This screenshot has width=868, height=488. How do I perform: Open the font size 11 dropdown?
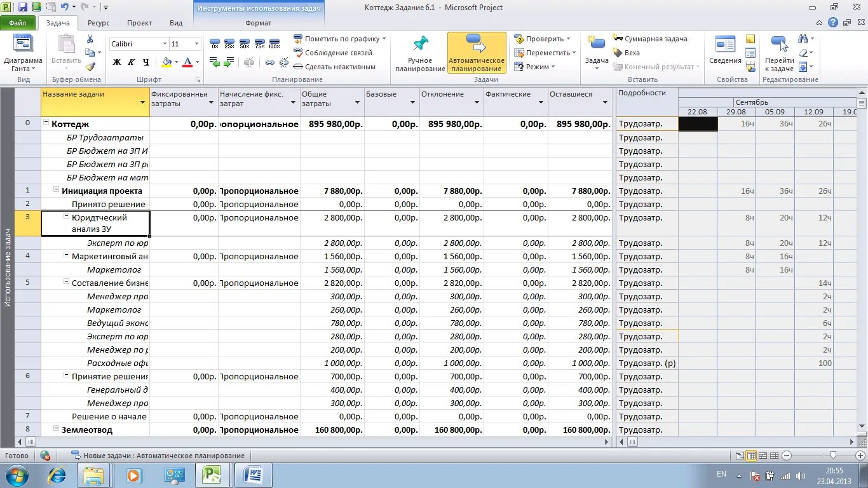pyautogui.click(x=197, y=44)
